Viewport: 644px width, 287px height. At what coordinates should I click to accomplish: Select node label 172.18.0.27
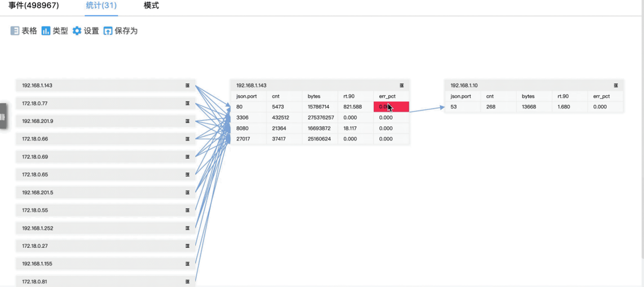(x=35, y=246)
